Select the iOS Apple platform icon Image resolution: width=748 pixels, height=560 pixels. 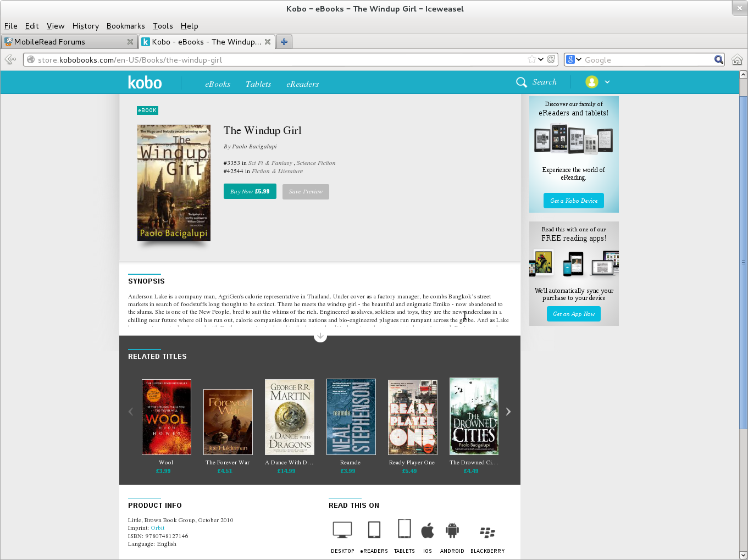pyautogui.click(x=428, y=530)
